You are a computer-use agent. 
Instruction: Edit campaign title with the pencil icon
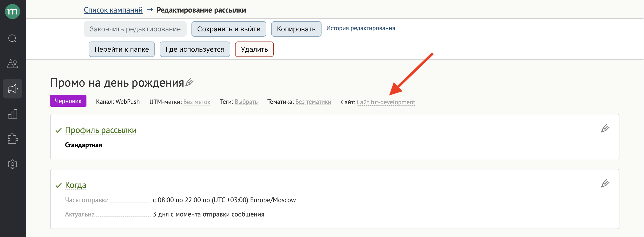pos(190,82)
